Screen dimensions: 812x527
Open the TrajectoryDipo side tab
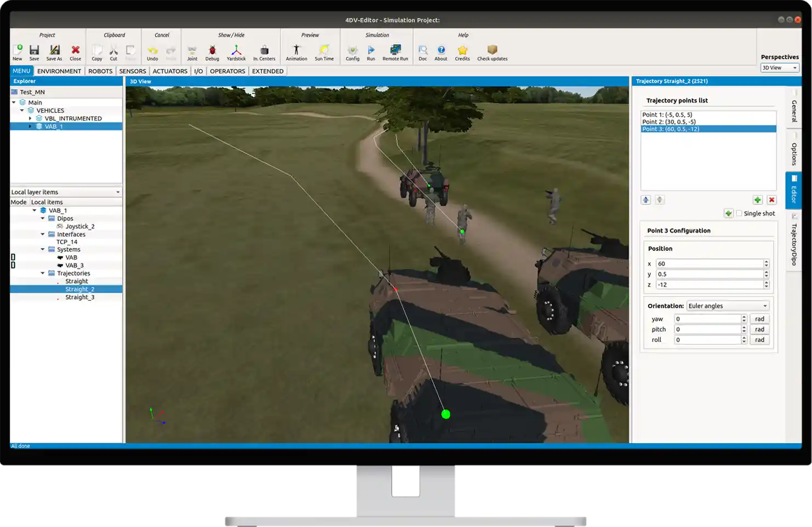(x=794, y=240)
